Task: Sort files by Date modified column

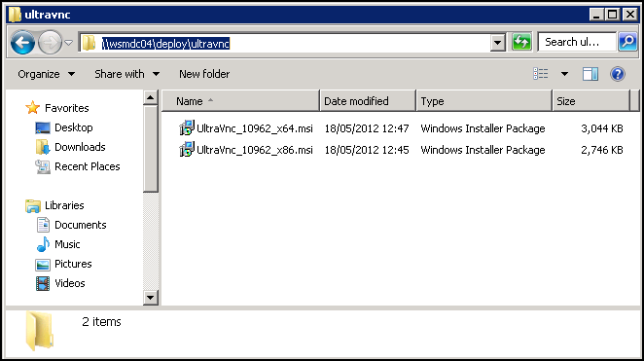Action: click(368, 101)
